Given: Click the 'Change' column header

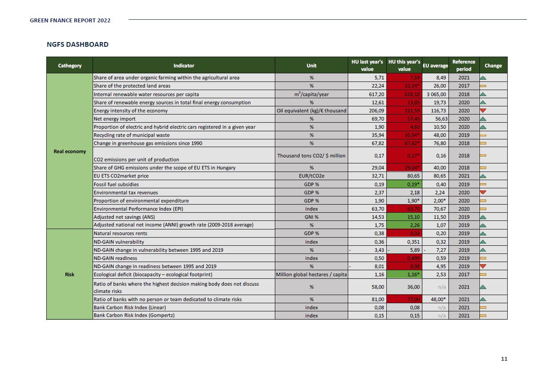Looking at the screenshot, I should [493, 66].
